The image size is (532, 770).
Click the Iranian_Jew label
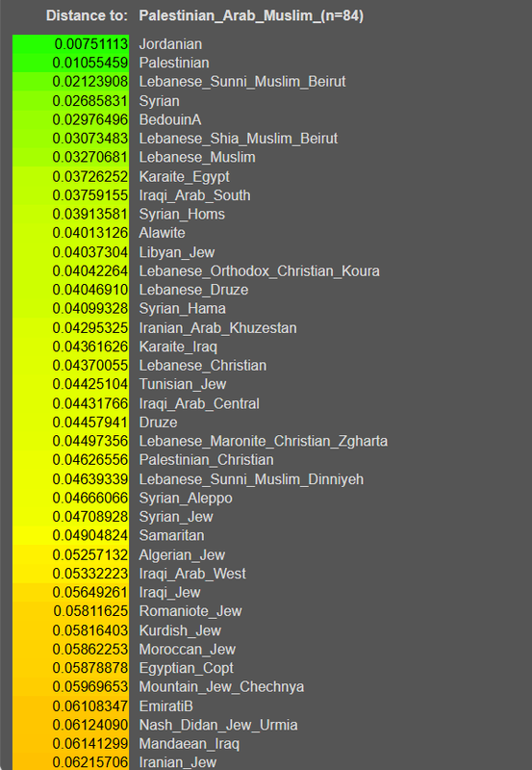tap(178, 762)
